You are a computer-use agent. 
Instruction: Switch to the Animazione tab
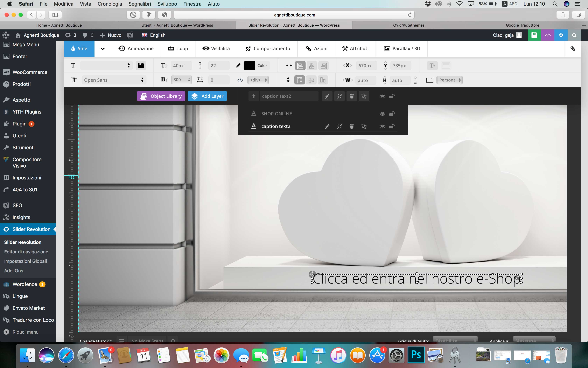(x=136, y=49)
